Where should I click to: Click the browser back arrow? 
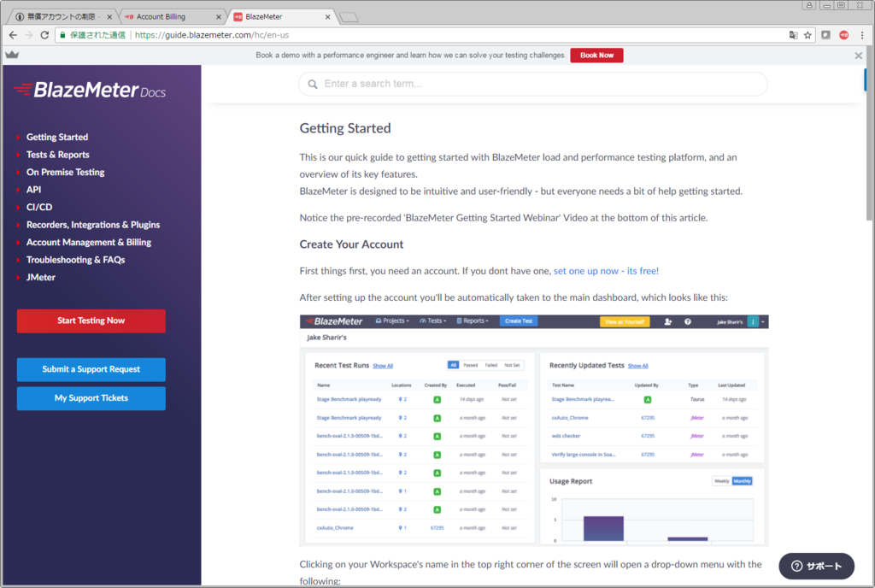pos(13,35)
